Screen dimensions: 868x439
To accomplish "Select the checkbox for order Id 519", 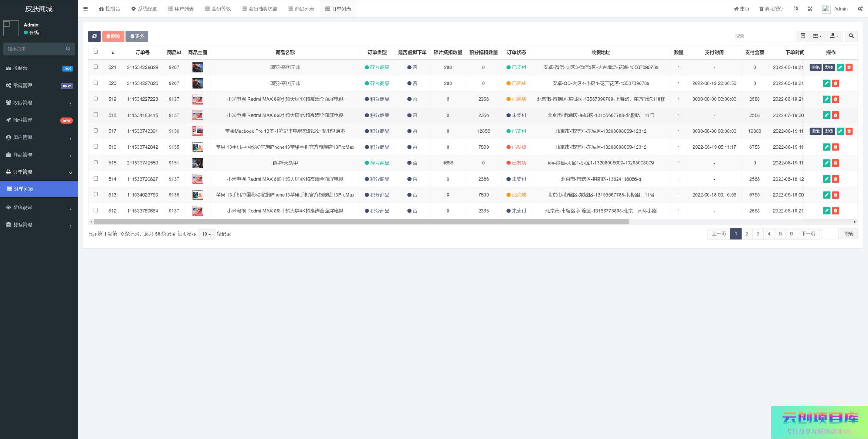I will point(96,99).
